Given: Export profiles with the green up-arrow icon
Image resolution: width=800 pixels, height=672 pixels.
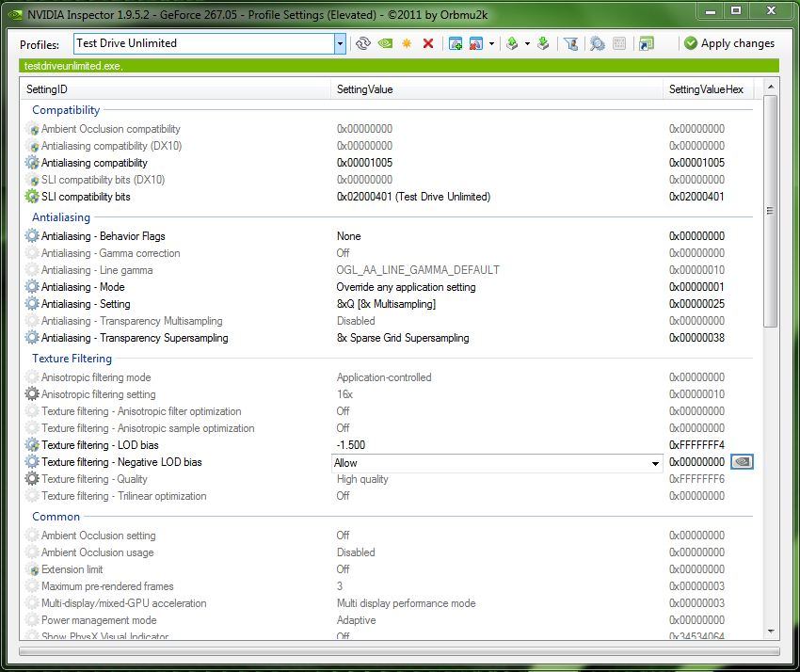Looking at the screenshot, I should 512,44.
